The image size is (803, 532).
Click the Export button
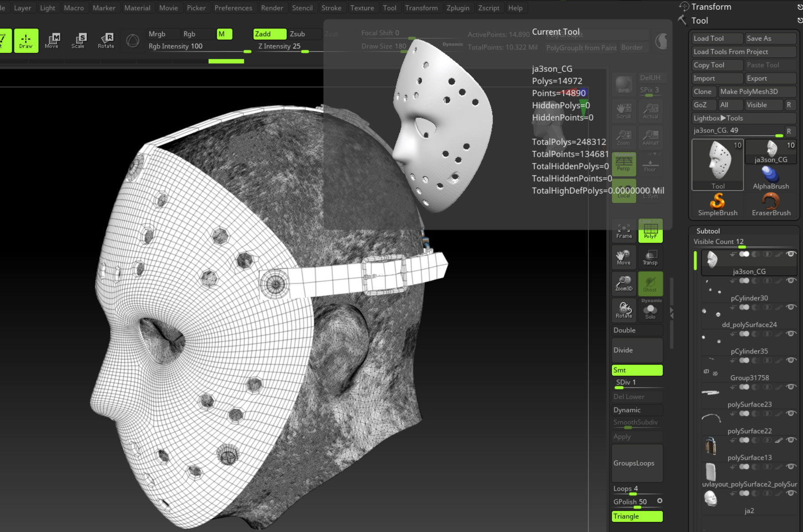[x=771, y=78]
